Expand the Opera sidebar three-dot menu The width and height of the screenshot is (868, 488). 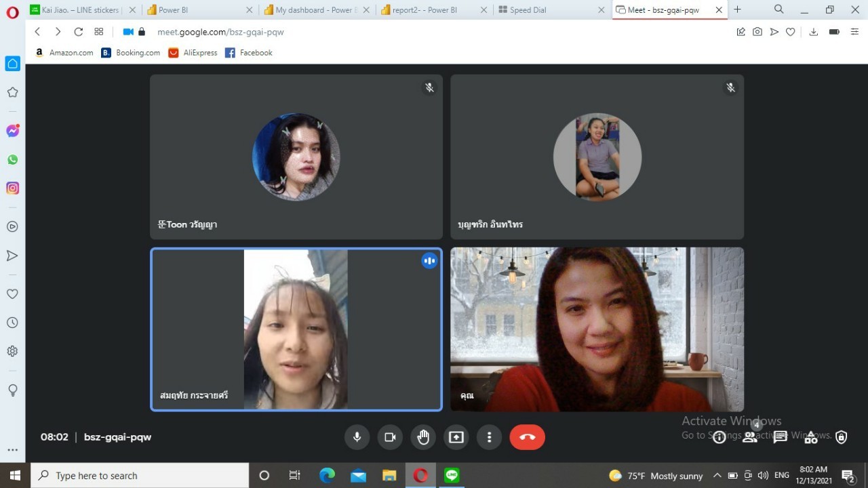coord(12,449)
